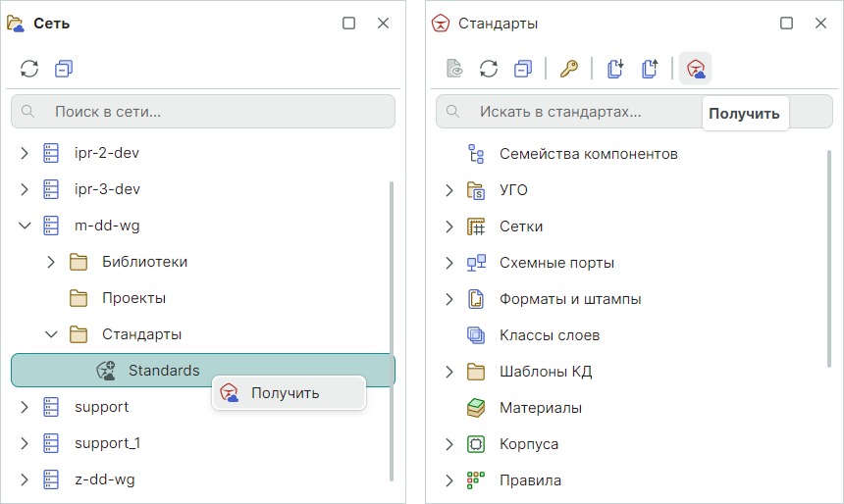Image resolution: width=844 pixels, height=504 pixels.
Task: Click the Поиск в сети search field
Action: pos(203,112)
